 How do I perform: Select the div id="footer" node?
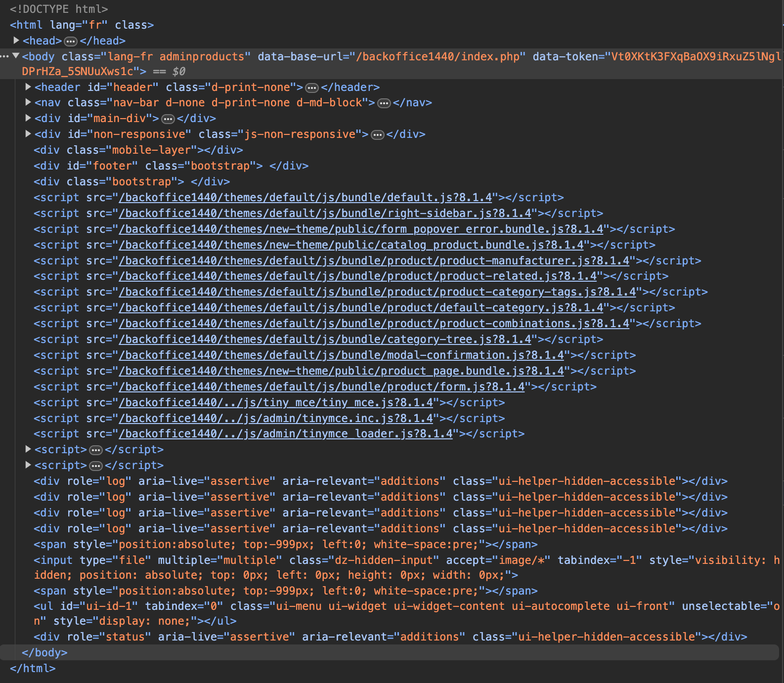171,166
